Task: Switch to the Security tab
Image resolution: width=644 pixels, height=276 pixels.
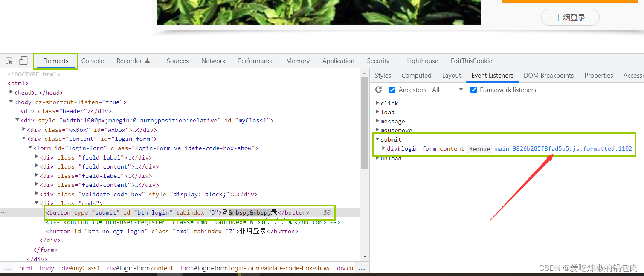Action: tap(378, 61)
